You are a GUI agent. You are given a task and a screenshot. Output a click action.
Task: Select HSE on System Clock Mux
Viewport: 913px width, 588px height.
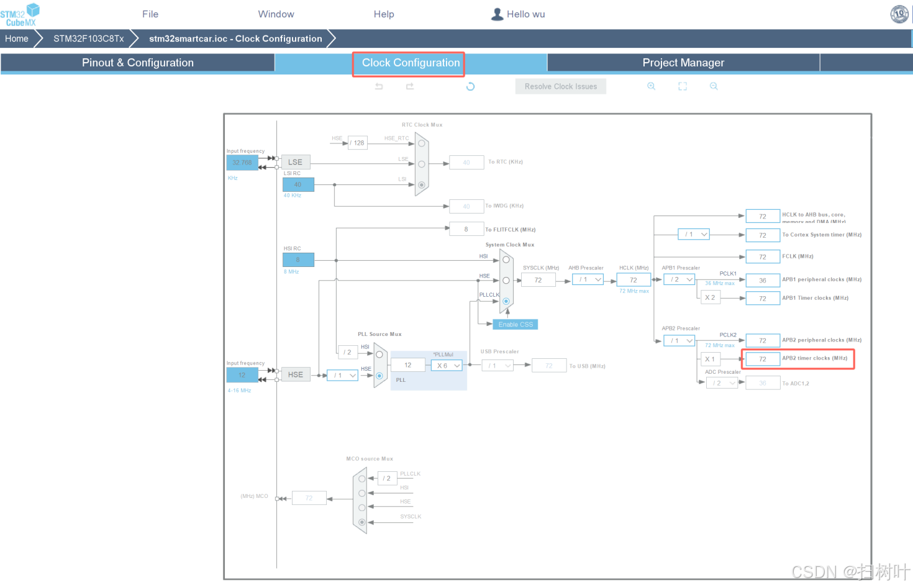coord(506,281)
